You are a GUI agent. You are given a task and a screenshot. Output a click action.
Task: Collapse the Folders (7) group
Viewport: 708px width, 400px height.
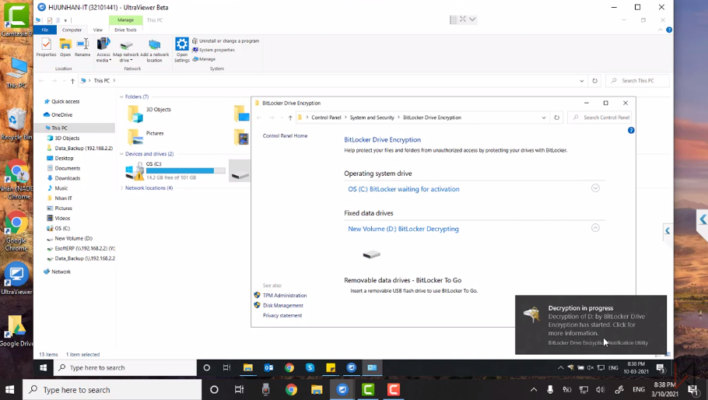[x=121, y=97]
